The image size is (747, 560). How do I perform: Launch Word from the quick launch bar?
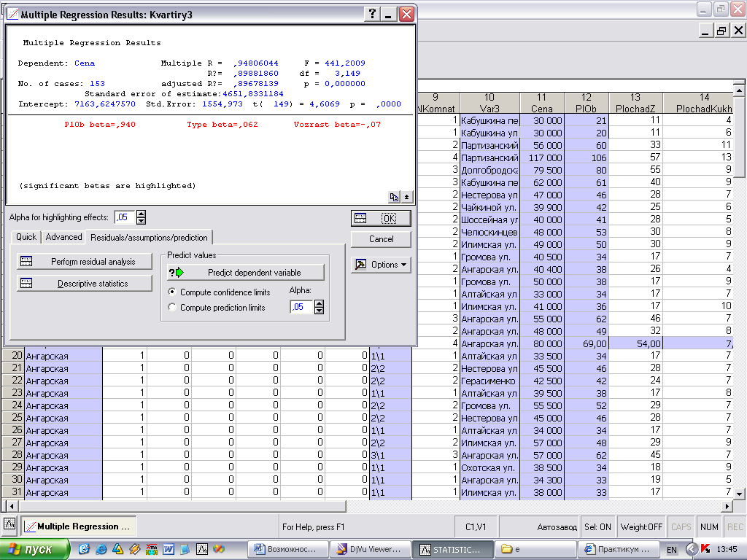(x=168, y=548)
